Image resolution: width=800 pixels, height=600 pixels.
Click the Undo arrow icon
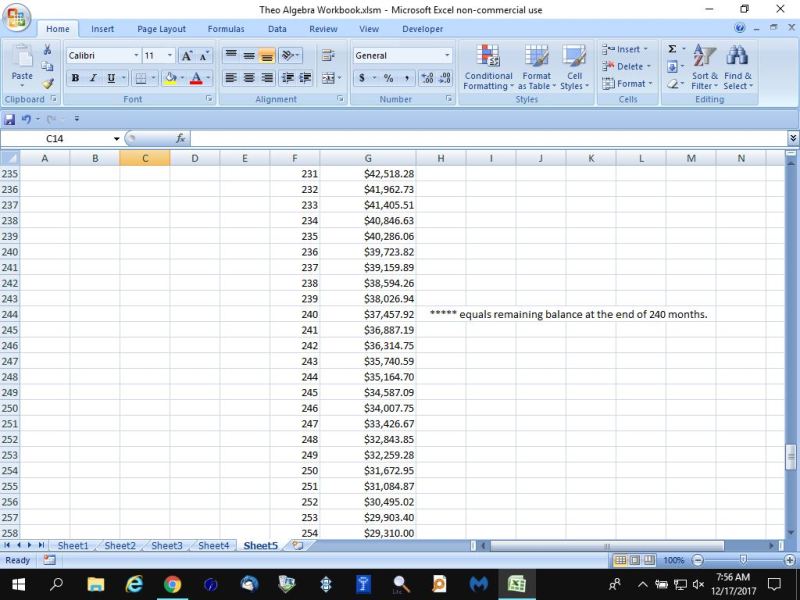(x=26, y=119)
